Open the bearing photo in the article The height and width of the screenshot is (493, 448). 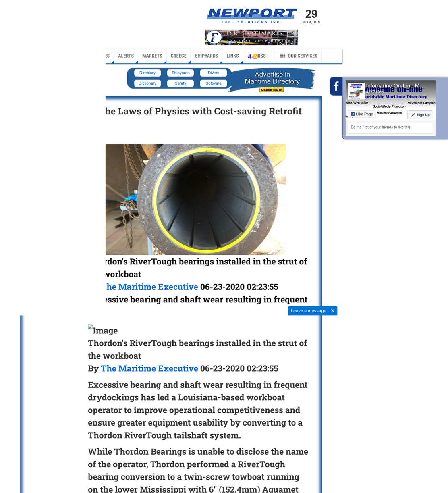pyautogui.click(x=196, y=199)
